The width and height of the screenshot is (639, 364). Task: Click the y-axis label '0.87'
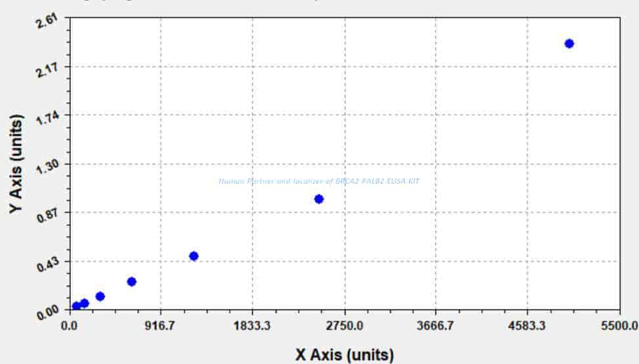pyautogui.click(x=47, y=216)
